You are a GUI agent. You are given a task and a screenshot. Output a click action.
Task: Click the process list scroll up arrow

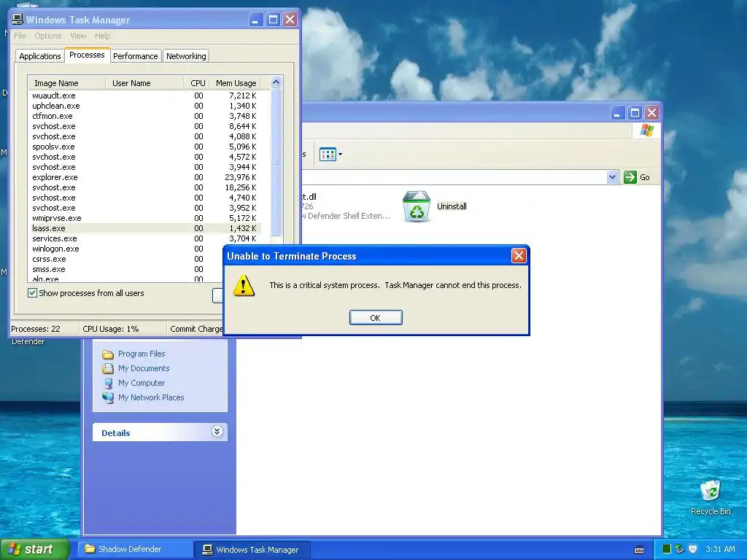point(276,82)
